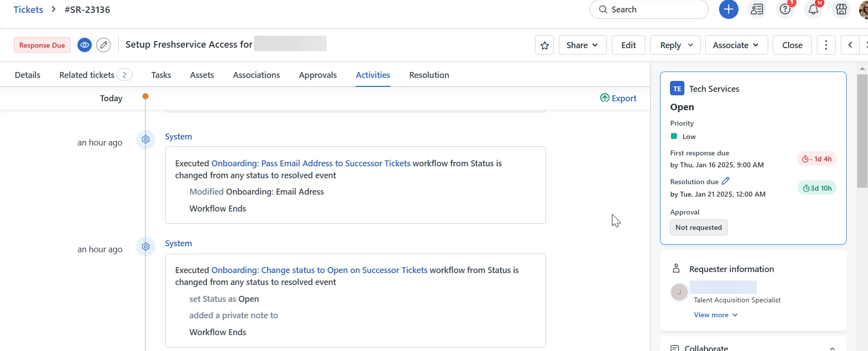Click the user profile avatar
This screenshot has height=351, width=868.
(x=864, y=9)
